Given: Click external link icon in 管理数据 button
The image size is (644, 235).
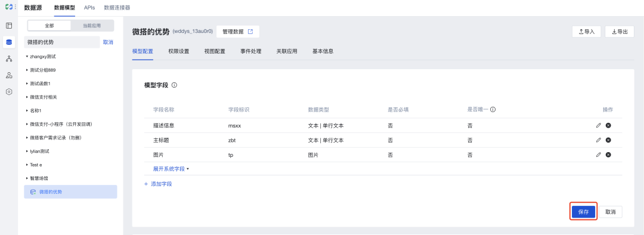Looking at the screenshot, I should click(x=250, y=32).
